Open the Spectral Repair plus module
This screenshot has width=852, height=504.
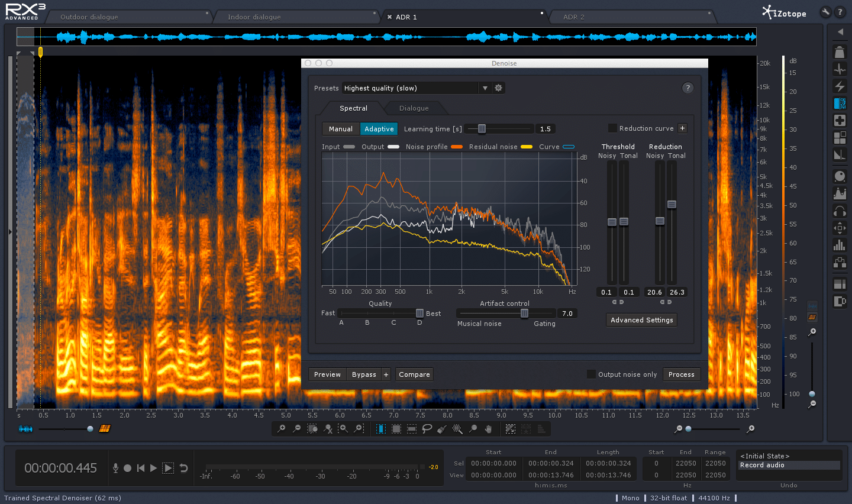click(x=840, y=121)
